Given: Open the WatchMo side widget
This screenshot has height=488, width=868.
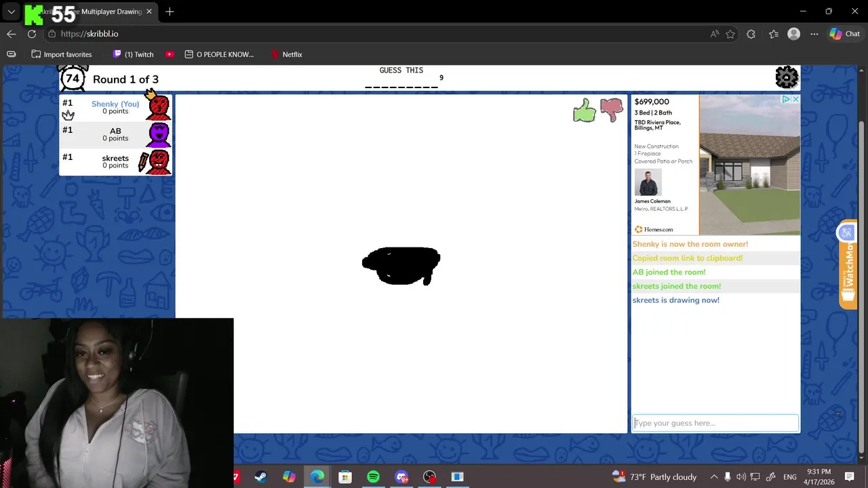Looking at the screenshot, I should [x=848, y=270].
